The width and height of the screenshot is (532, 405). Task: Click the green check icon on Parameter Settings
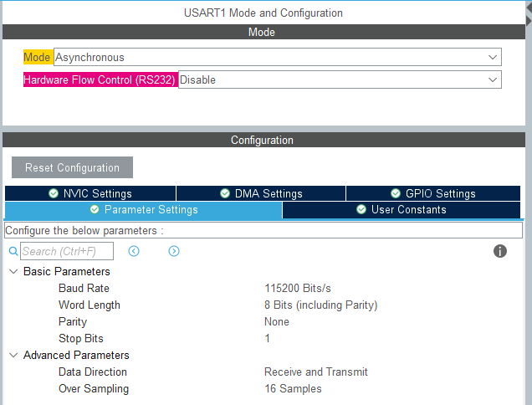point(95,209)
